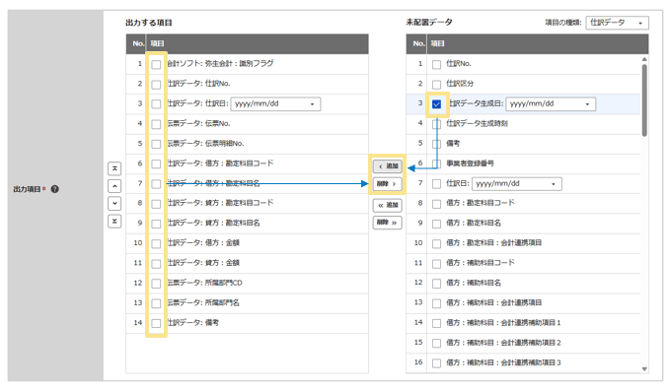Click the move-up one row arrow icon
Viewport: 670px width, 390px height.
click(115, 186)
